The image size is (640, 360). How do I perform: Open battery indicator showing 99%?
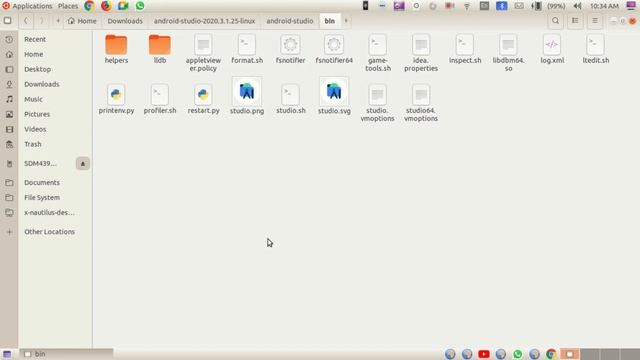click(548, 6)
